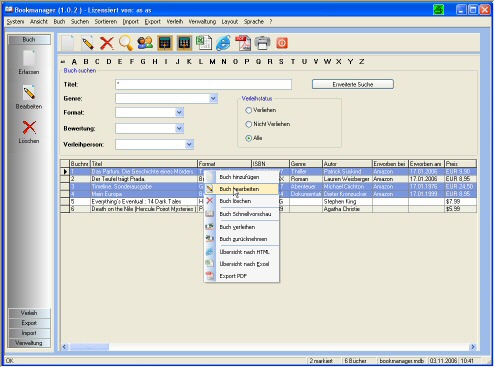495x367 pixels.
Task: Click the Bearbeiten pencil icon in sidebar
Action: tap(29, 93)
